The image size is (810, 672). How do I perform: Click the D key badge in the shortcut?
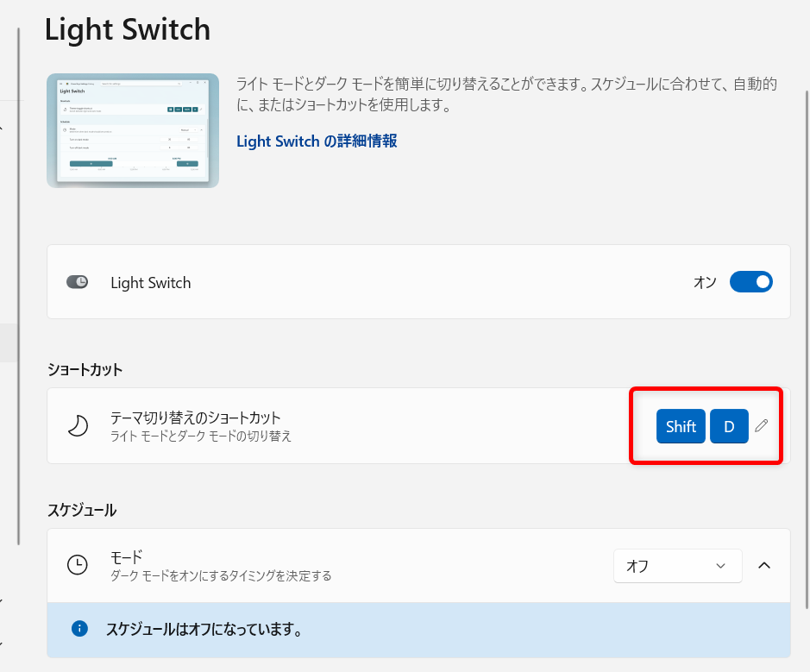729,425
